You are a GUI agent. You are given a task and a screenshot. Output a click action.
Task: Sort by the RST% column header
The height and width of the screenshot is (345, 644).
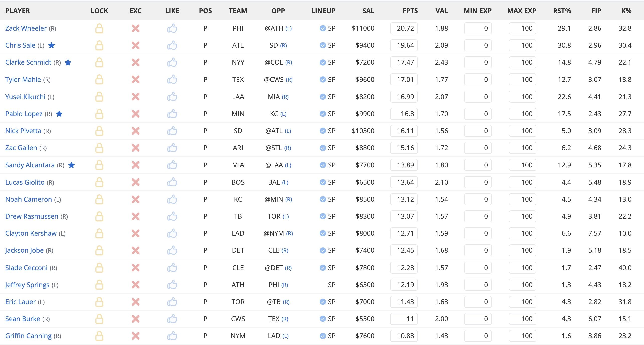pyautogui.click(x=562, y=11)
